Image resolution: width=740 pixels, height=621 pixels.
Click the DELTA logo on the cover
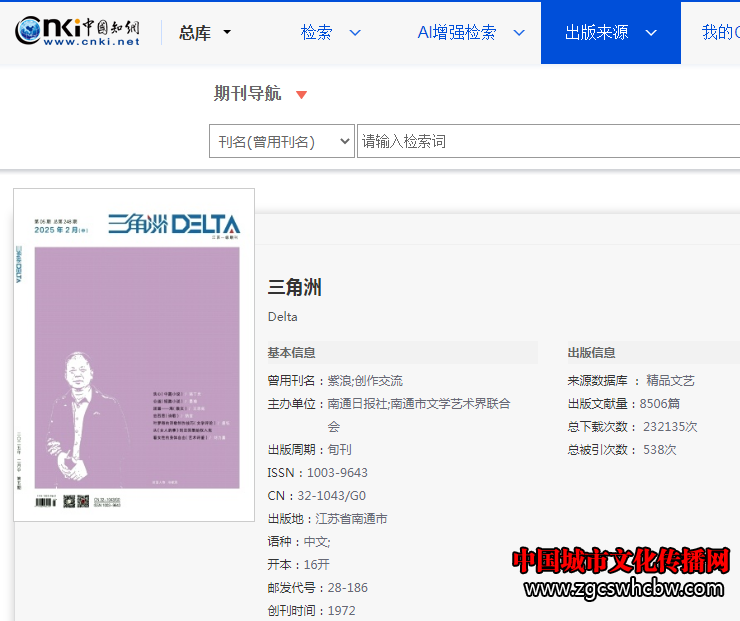[205, 224]
